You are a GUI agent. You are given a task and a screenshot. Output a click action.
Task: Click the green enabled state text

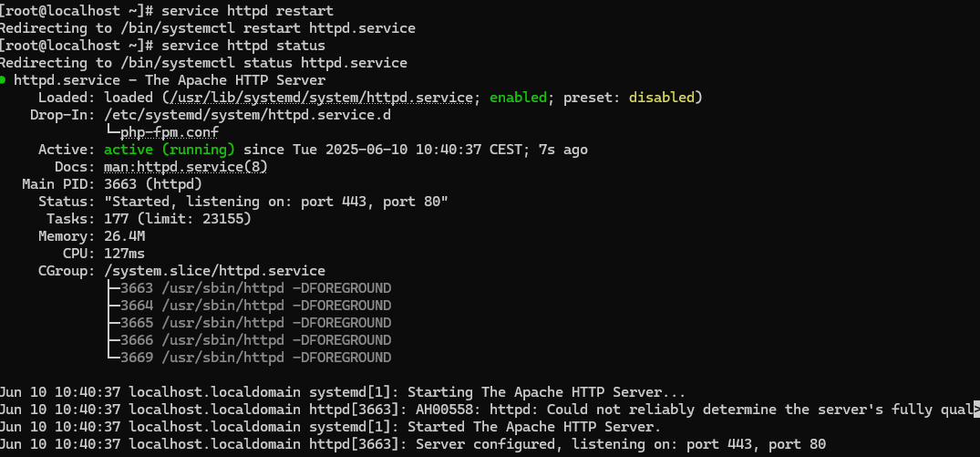point(518,98)
